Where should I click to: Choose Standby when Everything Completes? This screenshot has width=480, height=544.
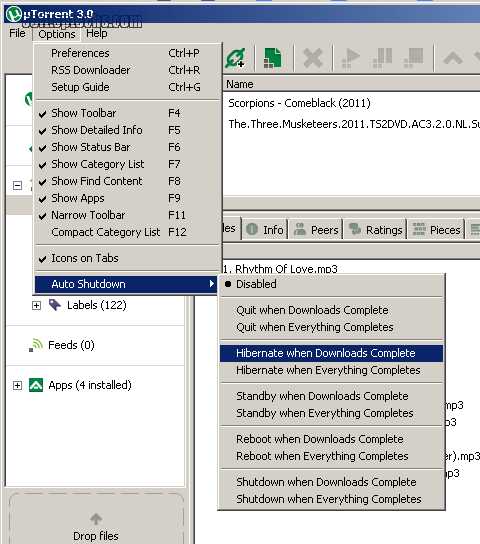332,413
